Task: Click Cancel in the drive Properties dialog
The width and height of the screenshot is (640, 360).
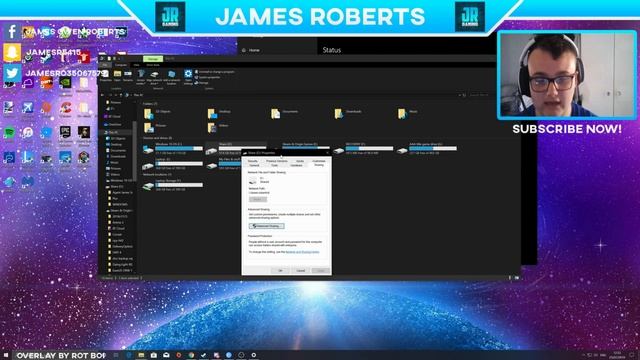Action: [x=300, y=270]
